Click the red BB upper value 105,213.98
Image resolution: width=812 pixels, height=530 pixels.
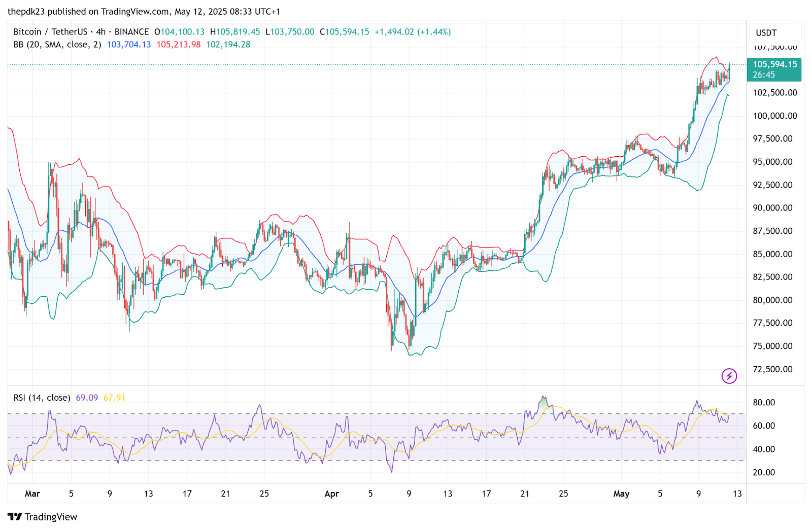point(178,45)
